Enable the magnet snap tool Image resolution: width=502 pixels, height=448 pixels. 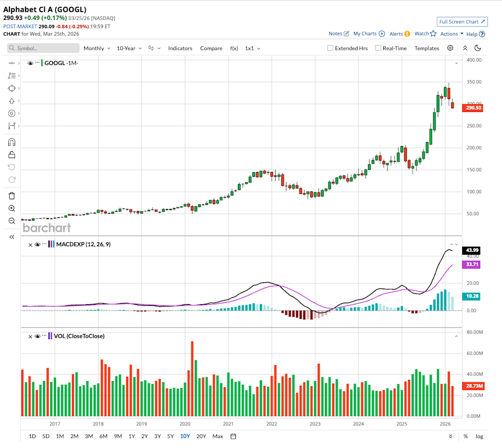tap(12, 142)
